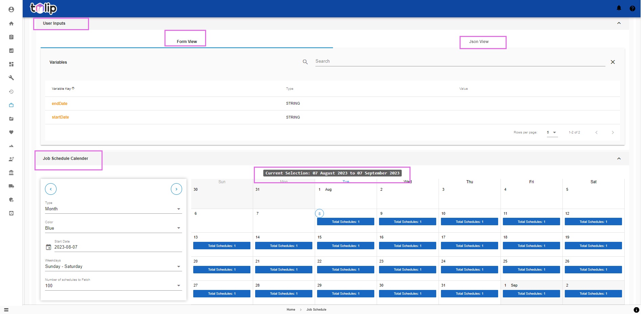Go to previous calendar period
Viewport: 644px width, 315px height.
pyautogui.click(x=51, y=189)
